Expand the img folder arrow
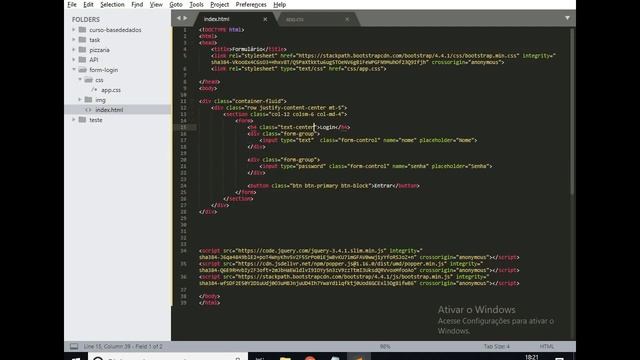 pyautogui.click(x=80, y=100)
